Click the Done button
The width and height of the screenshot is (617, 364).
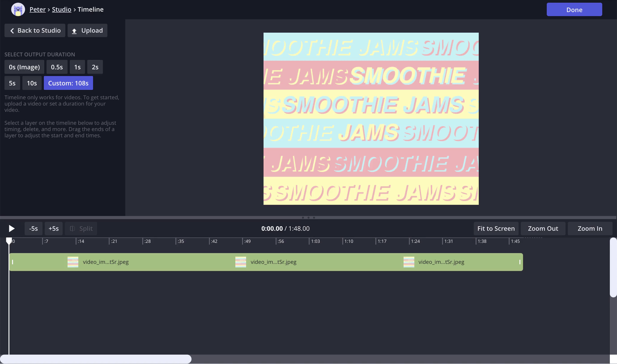click(574, 10)
